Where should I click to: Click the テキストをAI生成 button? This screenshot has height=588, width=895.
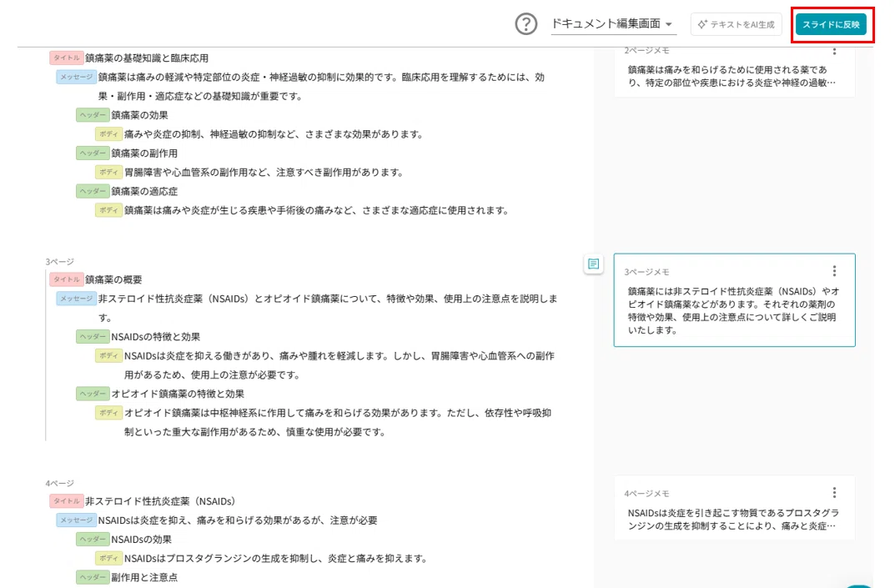coord(736,24)
